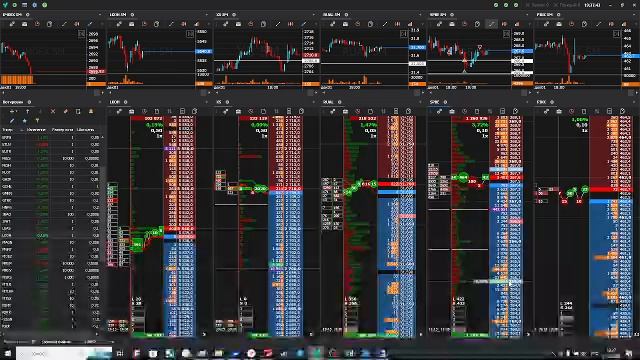The width and height of the screenshot is (640, 360).
Task: Click the candlestick icon in RUAL chart toolbar
Action: (x=397, y=24)
